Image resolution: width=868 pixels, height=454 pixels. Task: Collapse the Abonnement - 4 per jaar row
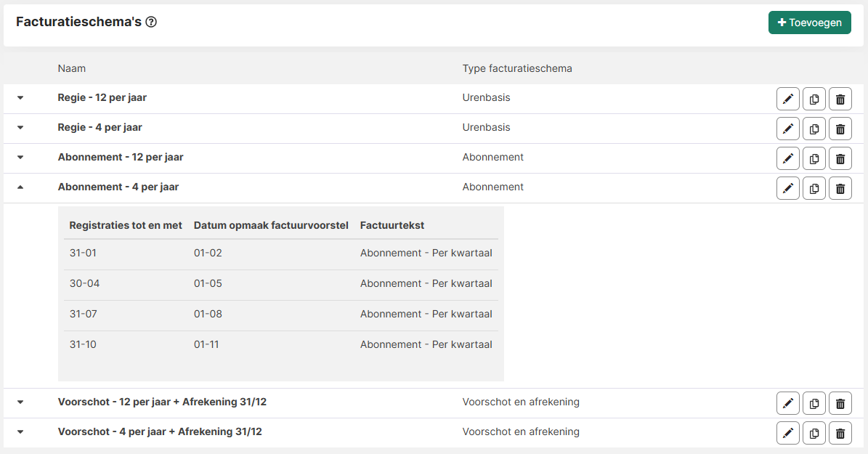pyautogui.click(x=20, y=187)
